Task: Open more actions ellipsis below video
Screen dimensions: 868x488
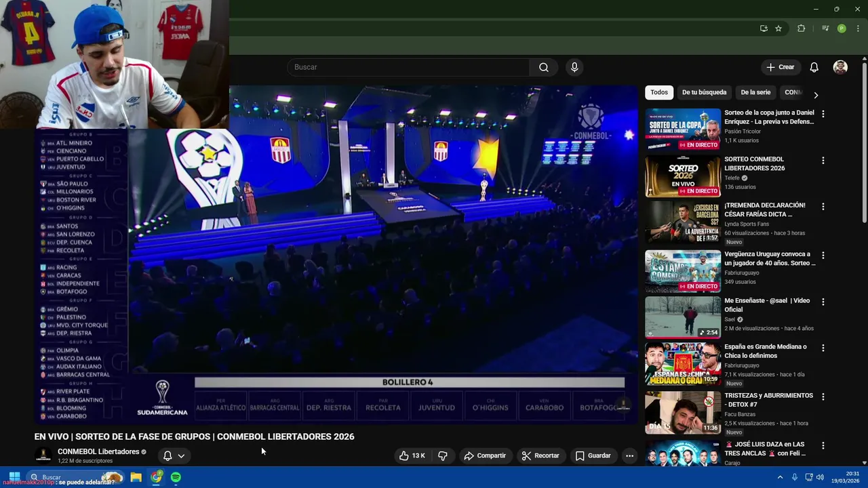Action: pyautogui.click(x=629, y=455)
